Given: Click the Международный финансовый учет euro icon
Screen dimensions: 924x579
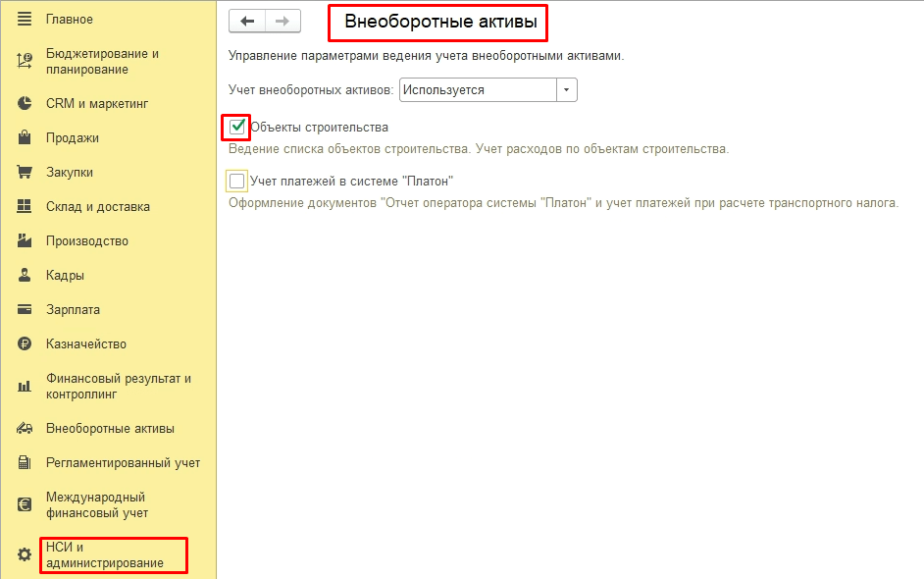Looking at the screenshot, I should coord(25,504).
